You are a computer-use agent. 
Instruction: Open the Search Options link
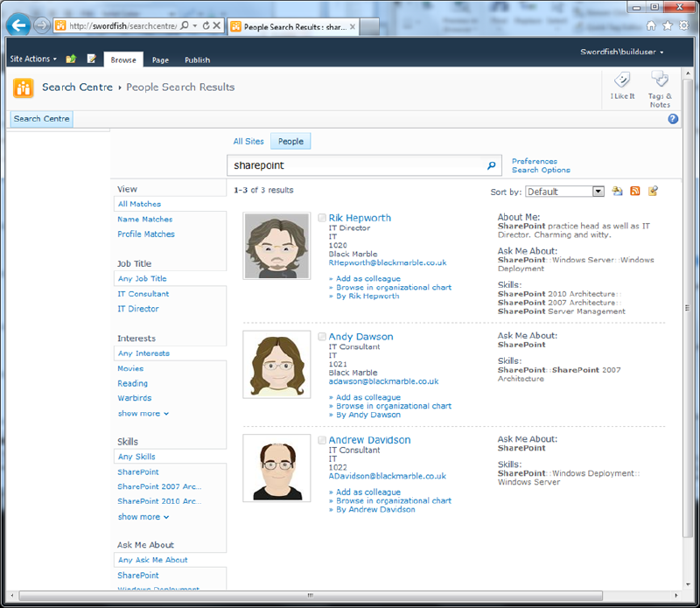point(541,170)
